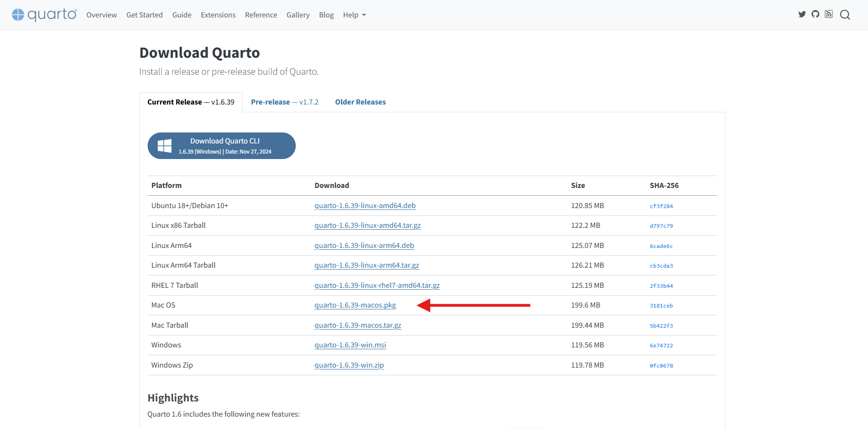Click the cb3cda3 SHA-256 checksum
This screenshot has width=868, height=429.
coord(661,266)
